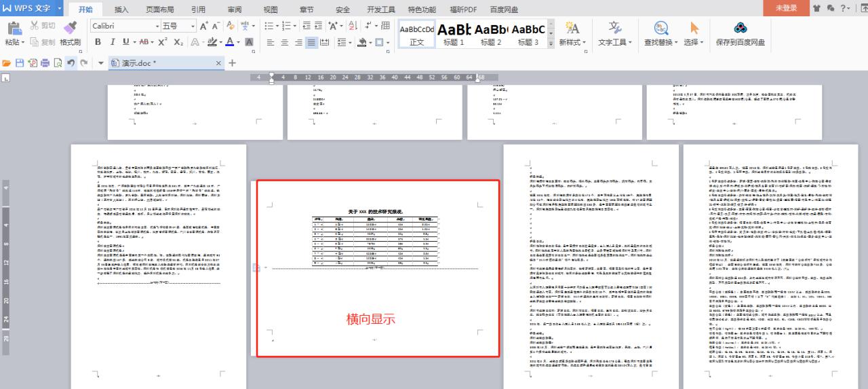Apply the 标题 2 heading style
Viewport: 868px width, 389px height.
coord(491,34)
